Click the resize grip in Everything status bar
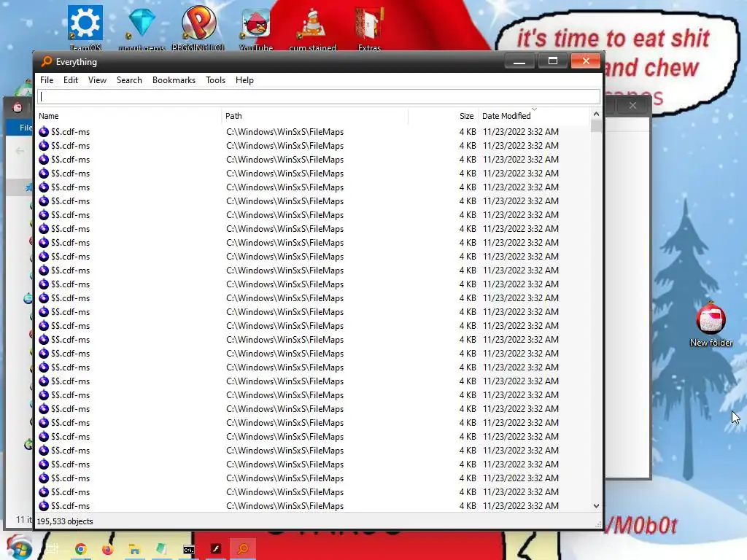The width and height of the screenshot is (747, 560). coord(598,524)
